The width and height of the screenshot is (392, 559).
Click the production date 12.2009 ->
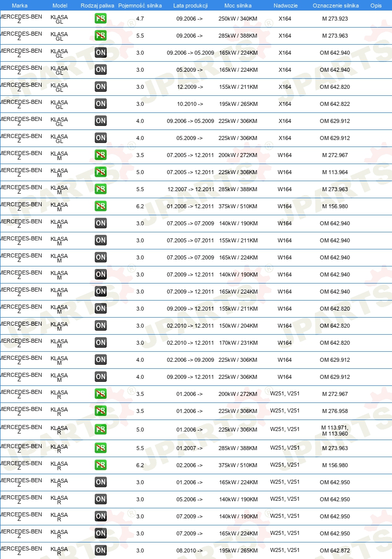tap(190, 87)
